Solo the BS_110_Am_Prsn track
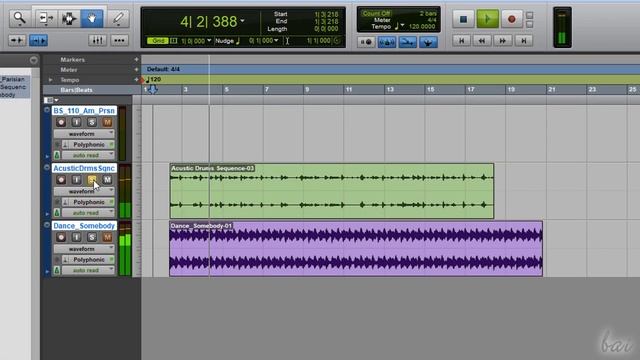The height and width of the screenshot is (360, 640). coord(92,122)
